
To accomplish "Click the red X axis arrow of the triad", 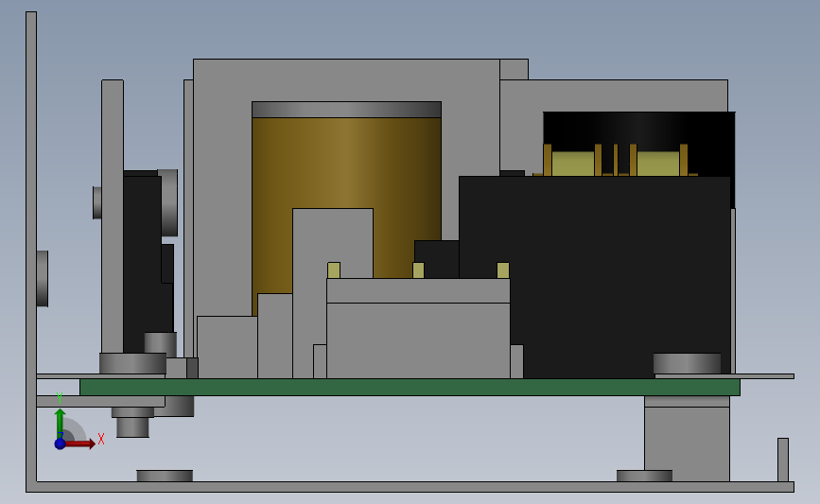I will coord(79,443).
